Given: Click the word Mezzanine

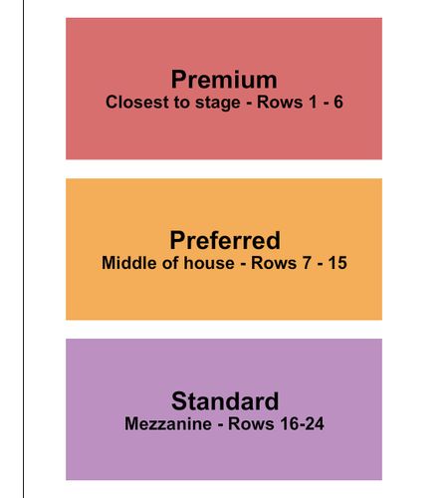Looking at the screenshot, I should tap(168, 424).
